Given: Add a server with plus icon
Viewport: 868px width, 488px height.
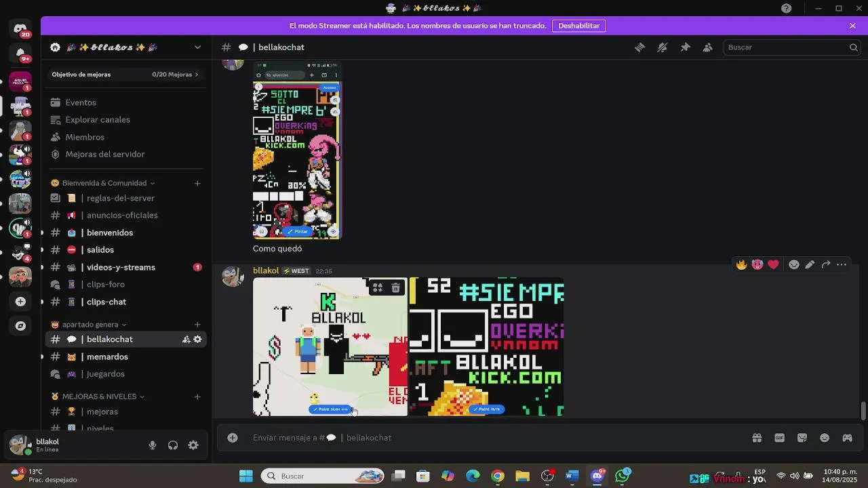Looking at the screenshot, I should click(x=20, y=301).
